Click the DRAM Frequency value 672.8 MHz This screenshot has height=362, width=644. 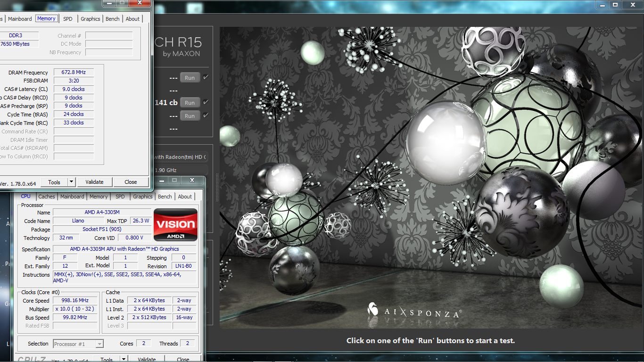click(x=74, y=72)
